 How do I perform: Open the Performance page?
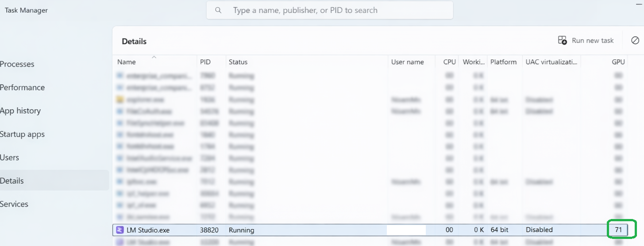tap(22, 88)
